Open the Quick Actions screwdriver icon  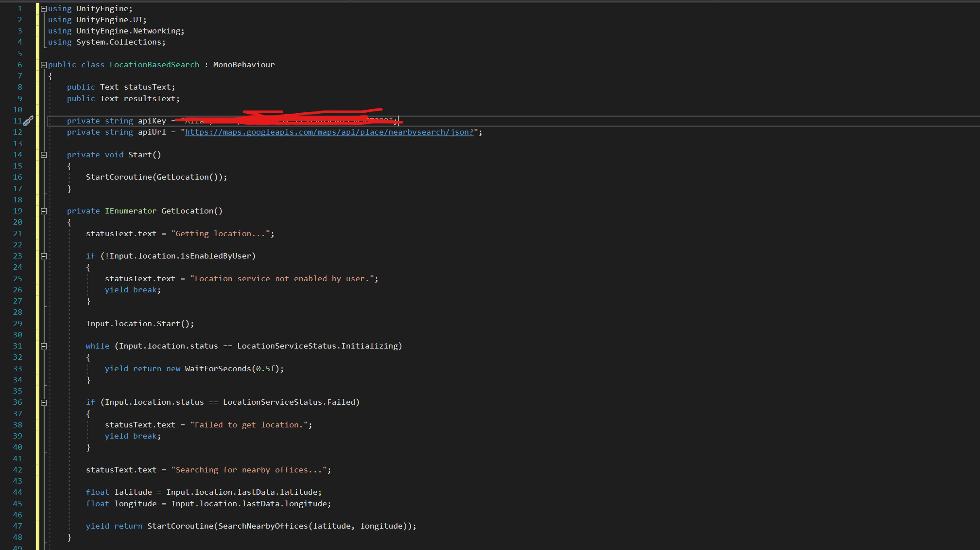(28, 121)
